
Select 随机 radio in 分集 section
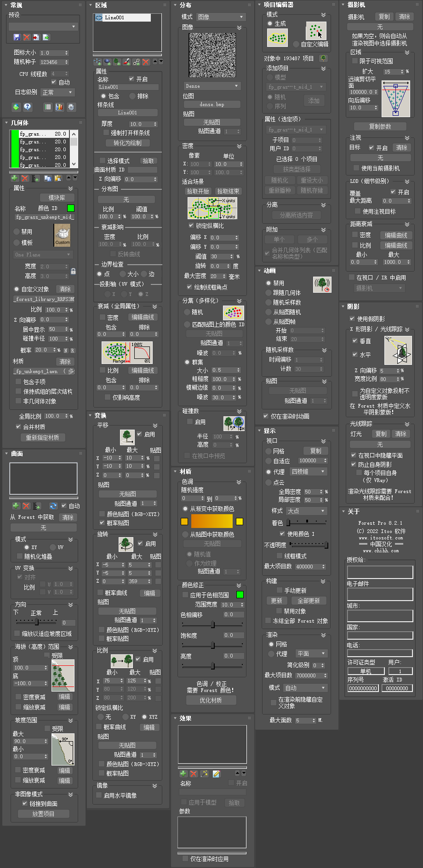[187, 312]
